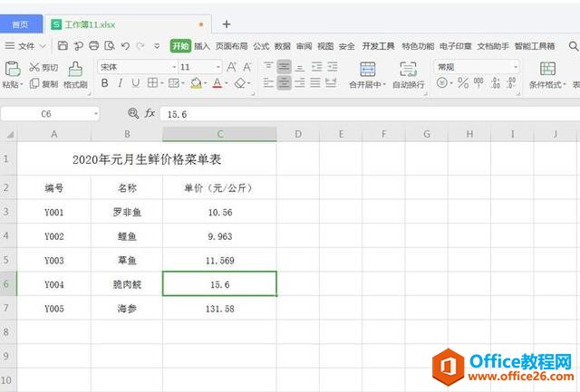Switch to the 首页 home tab
This screenshot has height=392, width=580.
21,24
